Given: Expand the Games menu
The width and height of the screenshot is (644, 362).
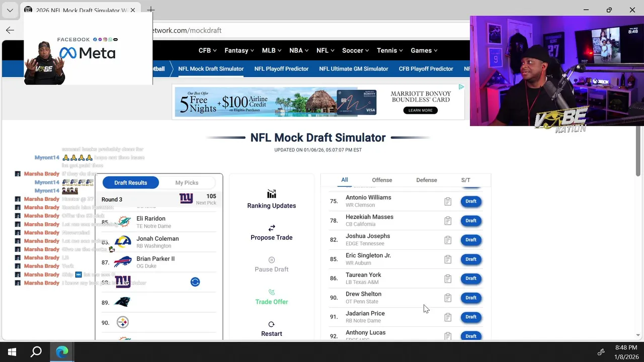Looking at the screenshot, I should (424, 50).
